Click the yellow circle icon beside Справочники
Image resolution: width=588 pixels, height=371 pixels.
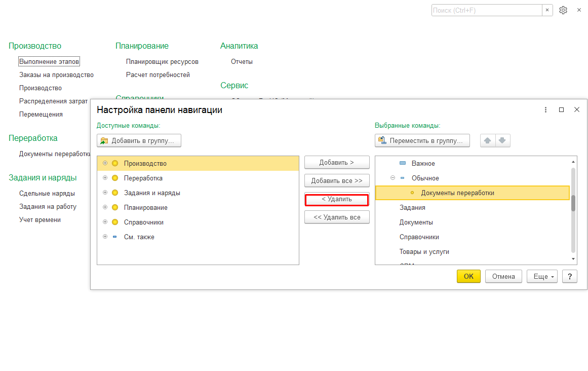click(x=115, y=222)
